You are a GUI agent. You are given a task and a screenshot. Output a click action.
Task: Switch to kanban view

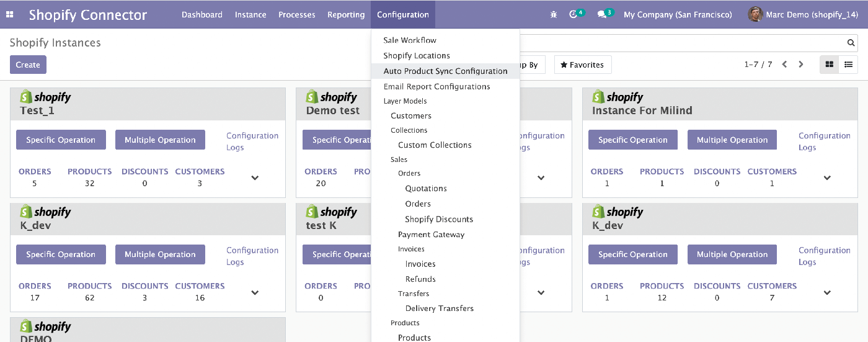pyautogui.click(x=830, y=65)
